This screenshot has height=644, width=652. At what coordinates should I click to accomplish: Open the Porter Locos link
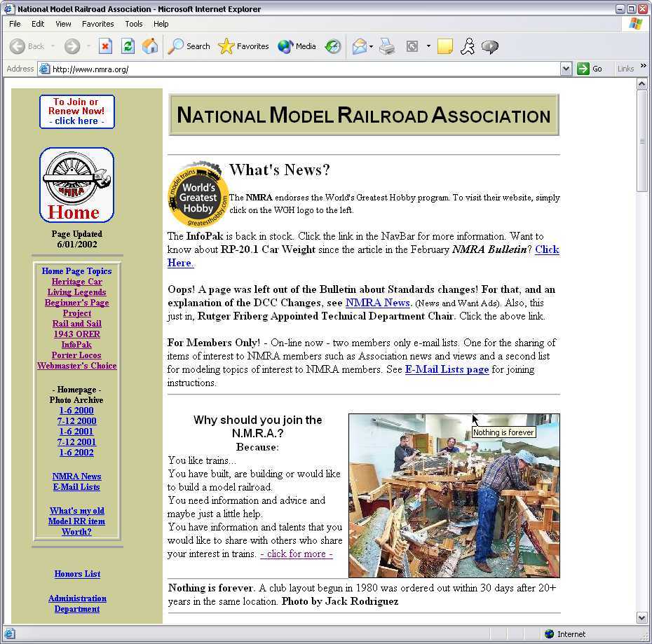[77, 355]
